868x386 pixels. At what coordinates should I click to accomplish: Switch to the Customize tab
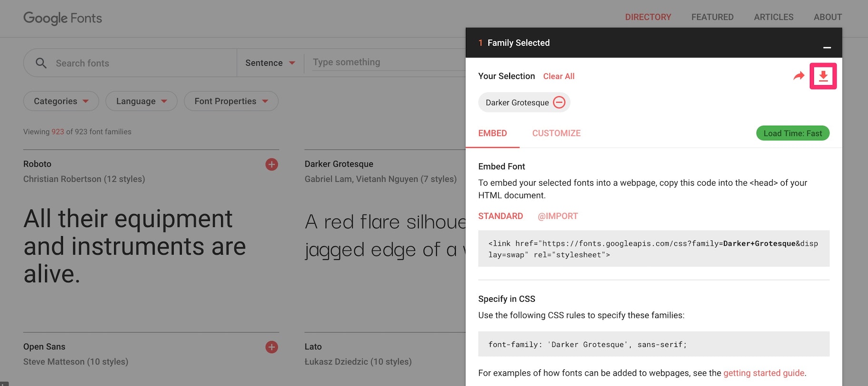tap(556, 133)
